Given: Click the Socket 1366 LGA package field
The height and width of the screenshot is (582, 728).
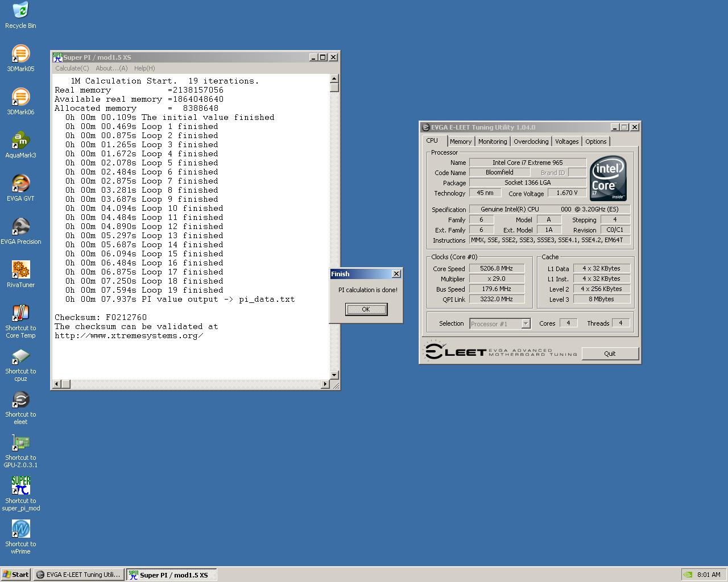Looking at the screenshot, I should coord(528,183).
